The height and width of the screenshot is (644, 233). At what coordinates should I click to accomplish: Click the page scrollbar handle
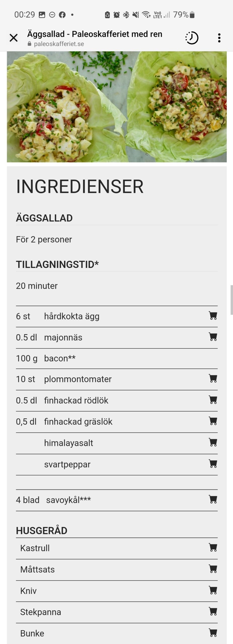tap(232, 300)
